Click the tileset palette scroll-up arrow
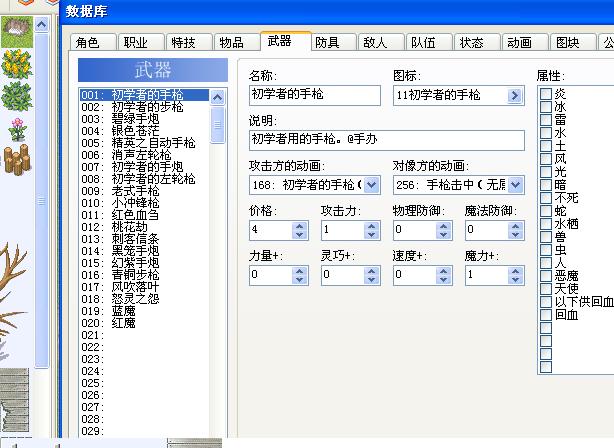 click(42, 25)
